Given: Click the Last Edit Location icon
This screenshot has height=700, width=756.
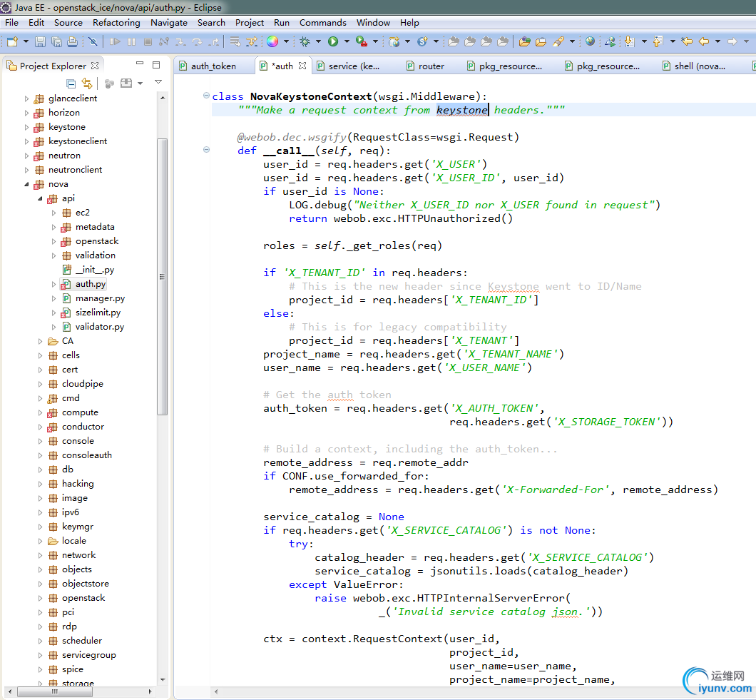Looking at the screenshot, I should [x=687, y=41].
